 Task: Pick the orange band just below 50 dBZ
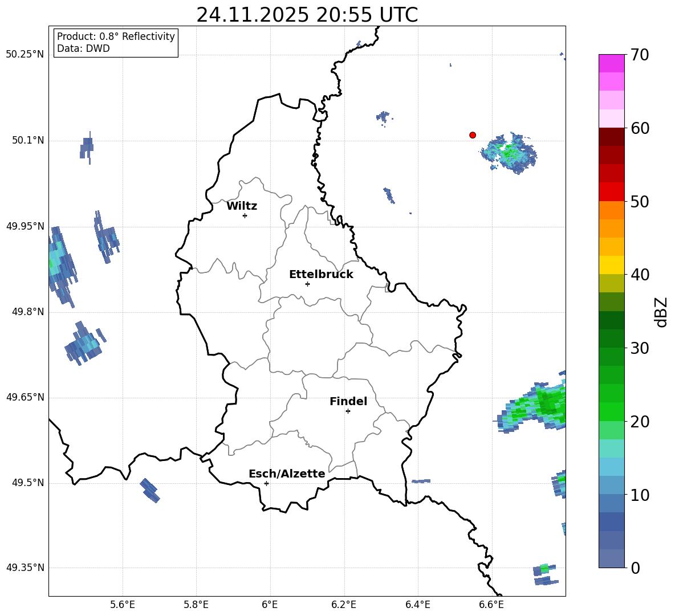[612, 210]
